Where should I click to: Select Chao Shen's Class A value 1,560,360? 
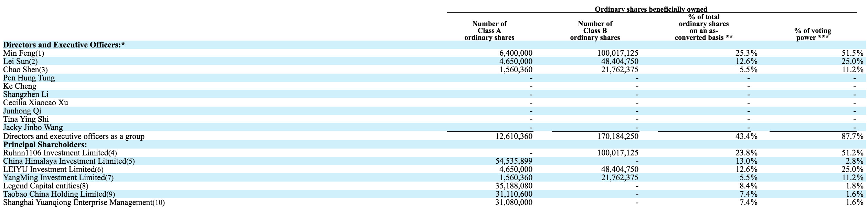(x=516, y=70)
